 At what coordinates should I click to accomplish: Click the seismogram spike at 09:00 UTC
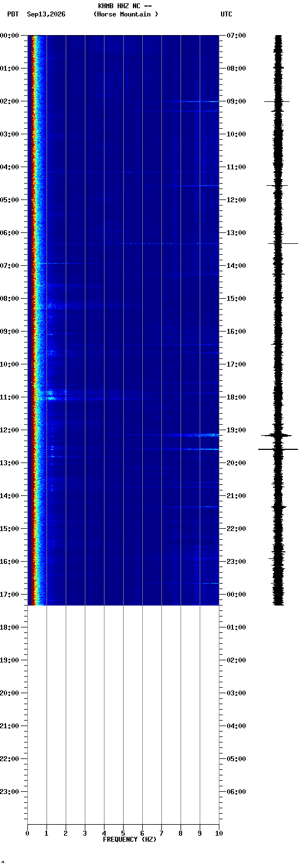point(277,101)
